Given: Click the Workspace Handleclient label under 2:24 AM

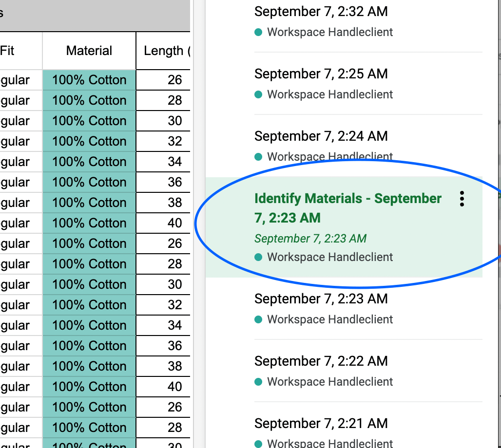Looking at the screenshot, I should [329, 156].
